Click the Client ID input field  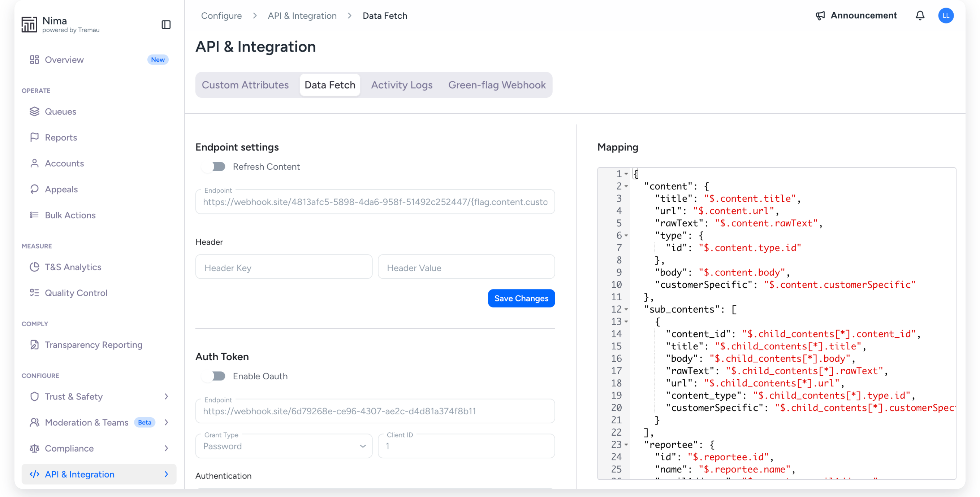(466, 446)
